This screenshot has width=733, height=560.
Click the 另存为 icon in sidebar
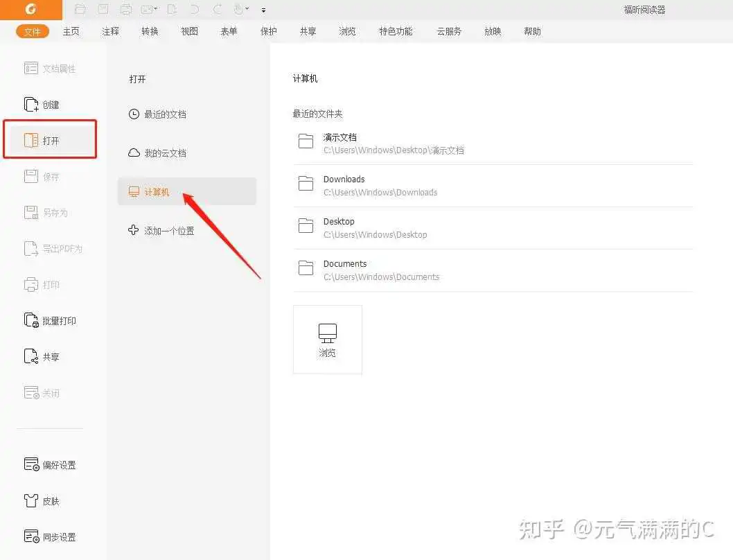click(x=31, y=212)
